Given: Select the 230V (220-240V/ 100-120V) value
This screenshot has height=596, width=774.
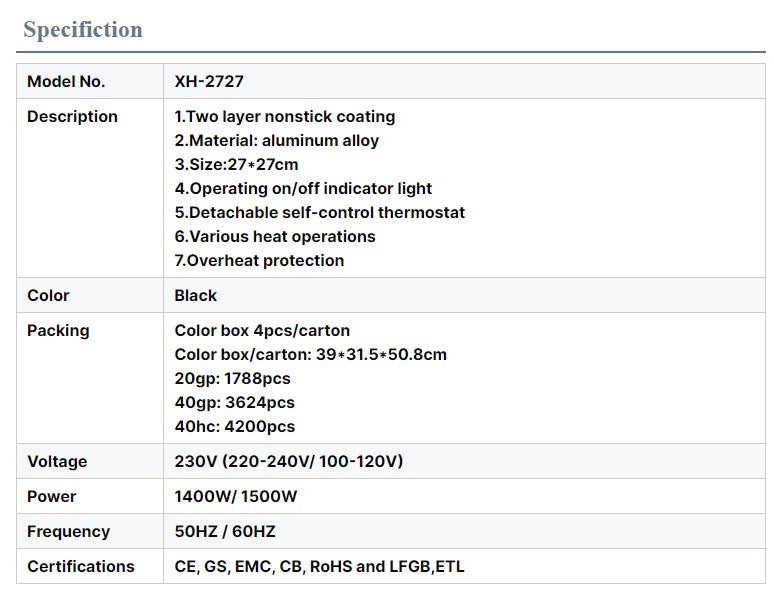Looking at the screenshot, I should click(x=289, y=462).
